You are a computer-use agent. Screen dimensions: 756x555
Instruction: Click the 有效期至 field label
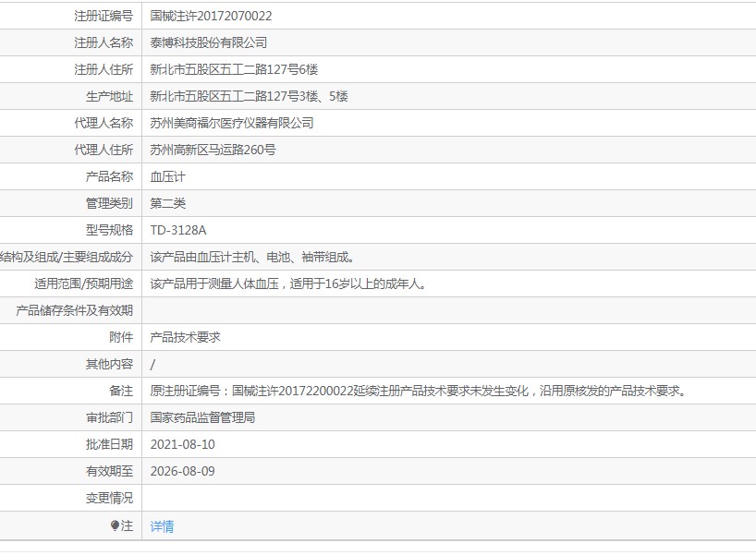click(109, 471)
